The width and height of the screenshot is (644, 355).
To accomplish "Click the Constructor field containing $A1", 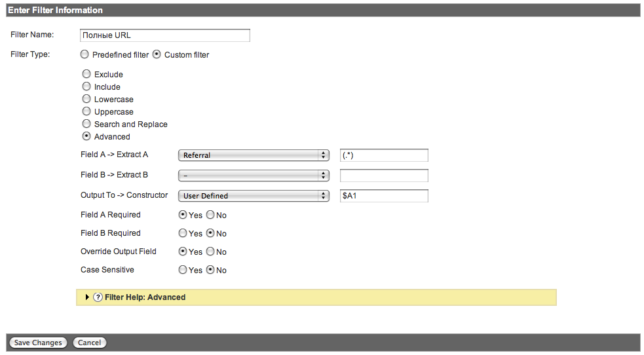I will [x=384, y=196].
